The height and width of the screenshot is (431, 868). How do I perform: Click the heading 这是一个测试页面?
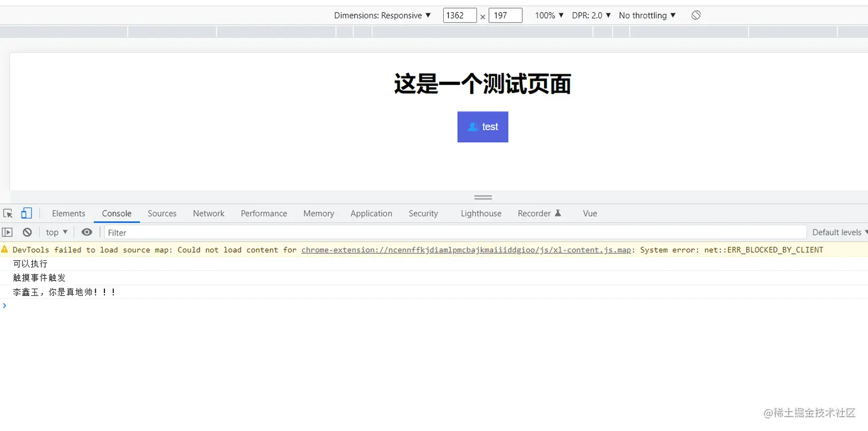coord(483,84)
